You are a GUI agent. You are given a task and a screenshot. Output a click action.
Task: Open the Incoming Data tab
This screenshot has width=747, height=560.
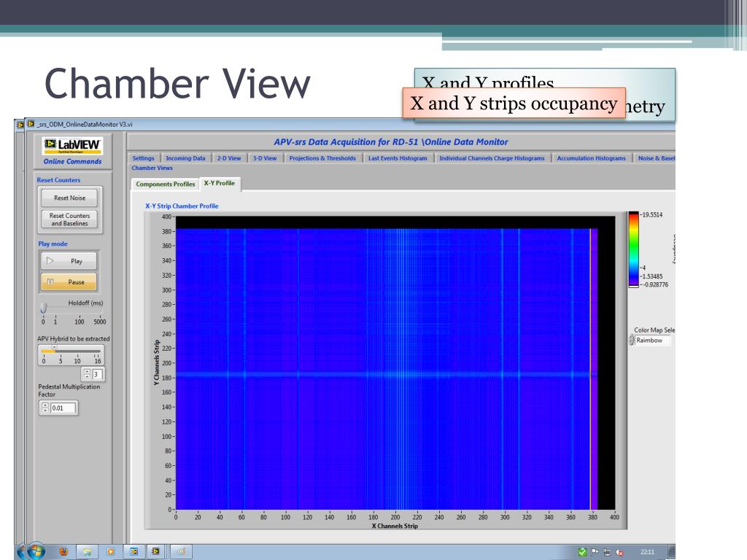pos(185,158)
